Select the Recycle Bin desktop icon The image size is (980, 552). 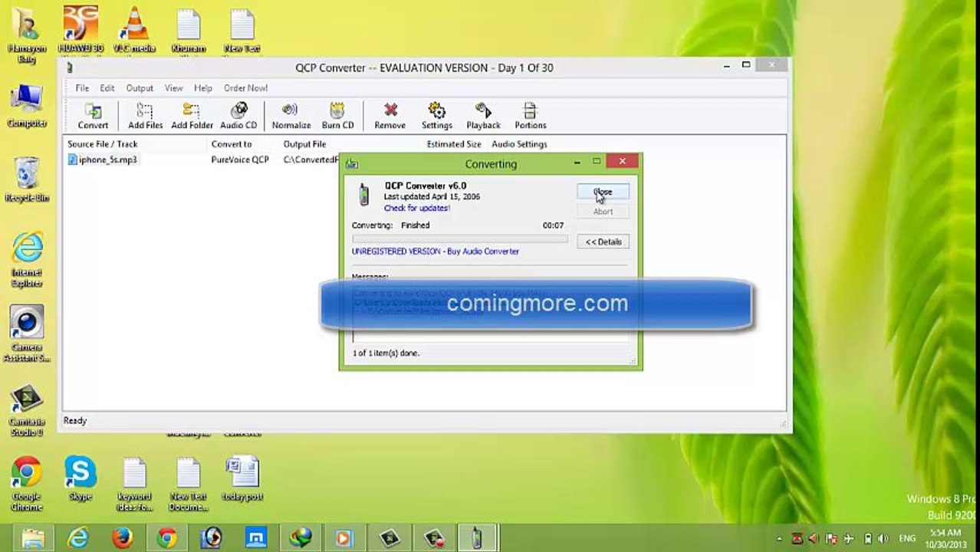click(x=27, y=180)
